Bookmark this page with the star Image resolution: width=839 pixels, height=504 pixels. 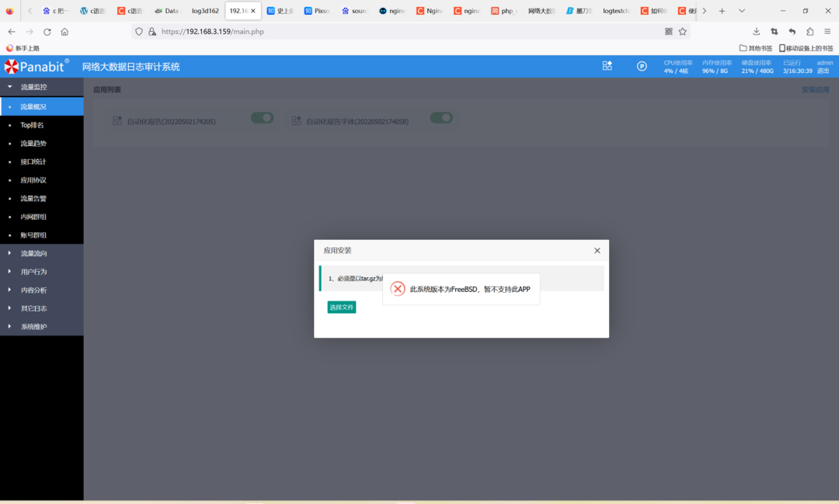click(683, 32)
